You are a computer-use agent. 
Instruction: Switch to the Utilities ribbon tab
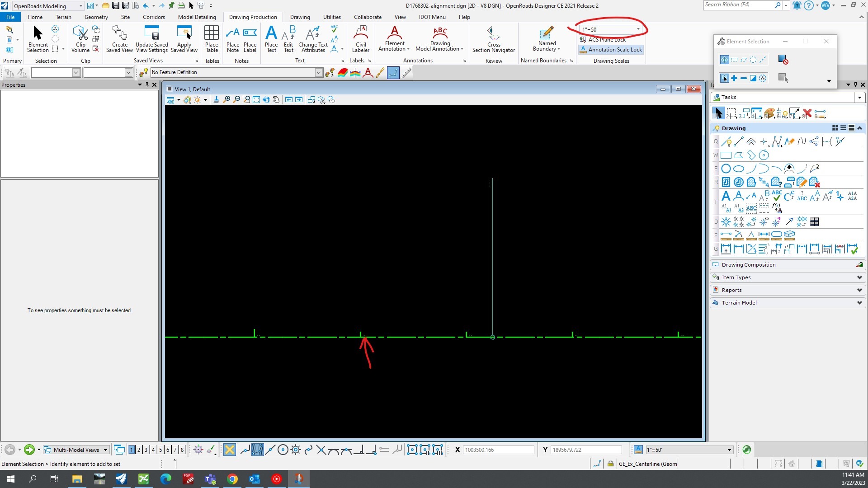[332, 17]
